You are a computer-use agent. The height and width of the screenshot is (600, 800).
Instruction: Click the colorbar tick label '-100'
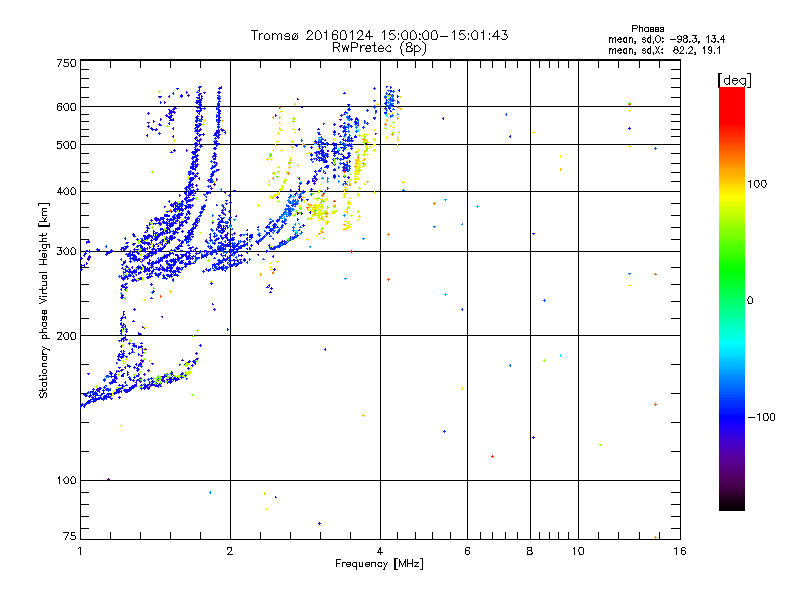click(x=761, y=417)
